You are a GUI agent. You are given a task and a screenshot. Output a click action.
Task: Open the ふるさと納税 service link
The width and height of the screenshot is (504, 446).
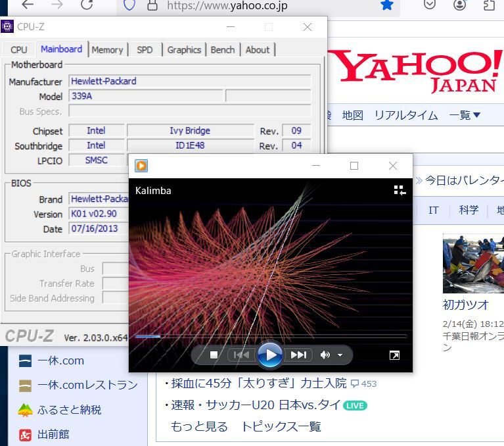[x=69, y=410]
